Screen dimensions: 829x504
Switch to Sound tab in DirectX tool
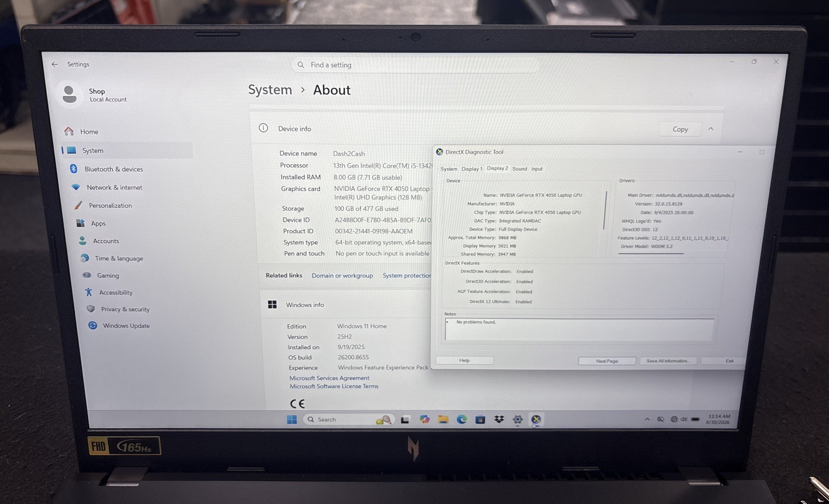coord(519,169)
